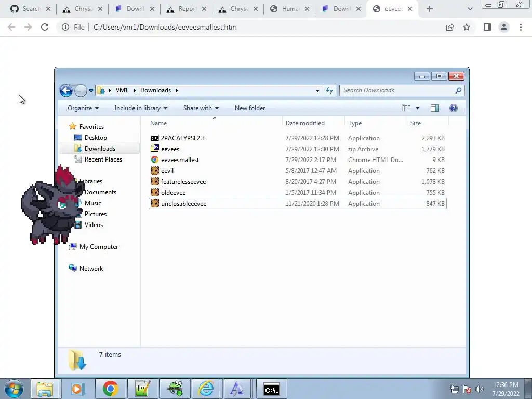Click the Search Downloads field

[402, 90]
